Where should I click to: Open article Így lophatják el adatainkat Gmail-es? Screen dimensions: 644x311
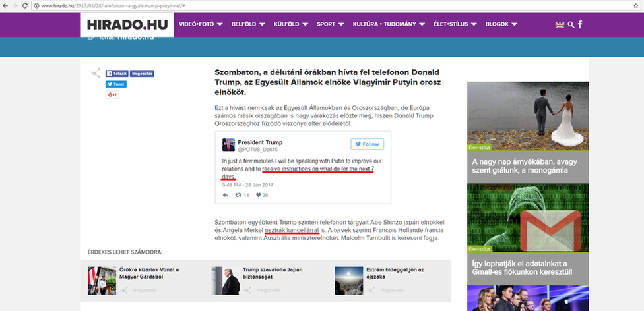[x=522, y=268]
